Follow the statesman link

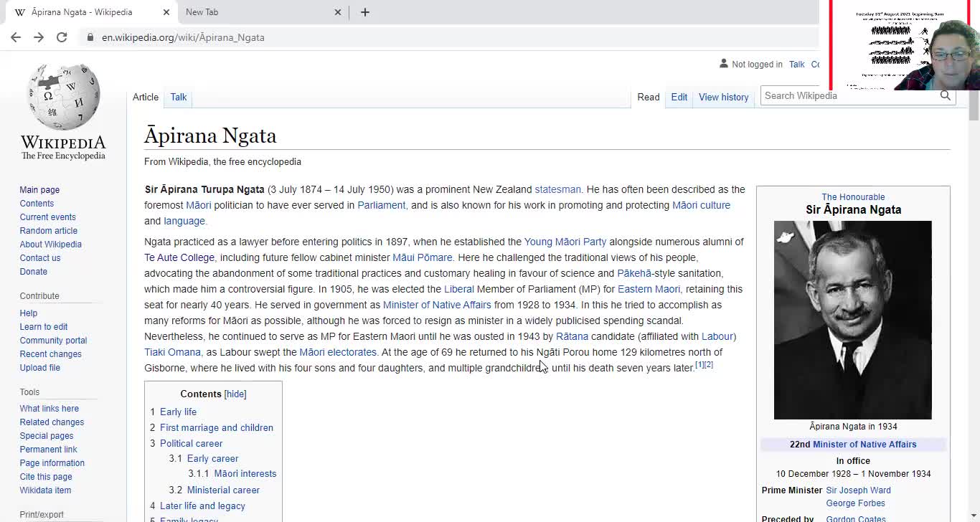click(x=557, y=189)
